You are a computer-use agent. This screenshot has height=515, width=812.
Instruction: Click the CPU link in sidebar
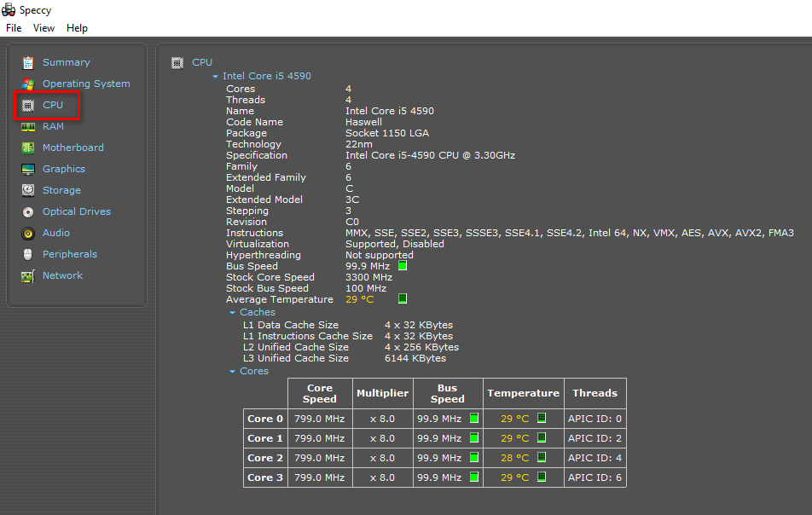pyautogui.click(x=53, y=105)
